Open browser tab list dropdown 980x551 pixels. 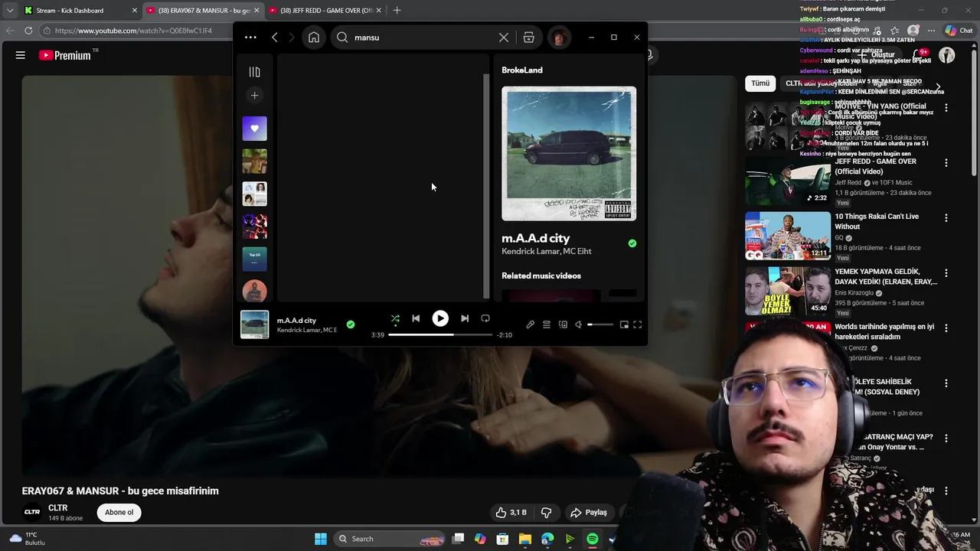[9, 11]
